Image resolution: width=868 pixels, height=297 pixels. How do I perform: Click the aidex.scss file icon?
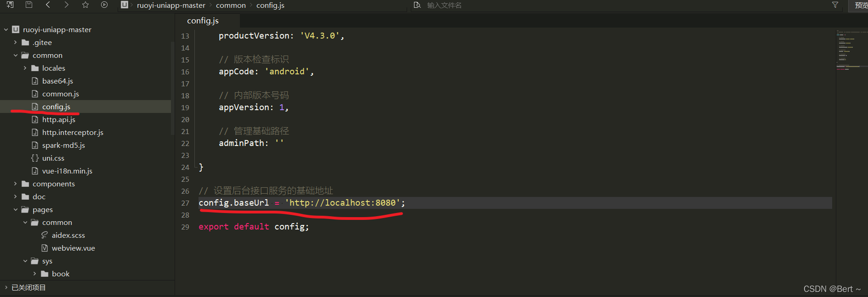(45, 235)
